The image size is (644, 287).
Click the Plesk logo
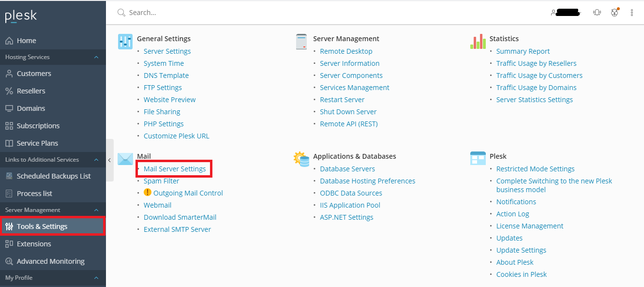tap(21, 16)
